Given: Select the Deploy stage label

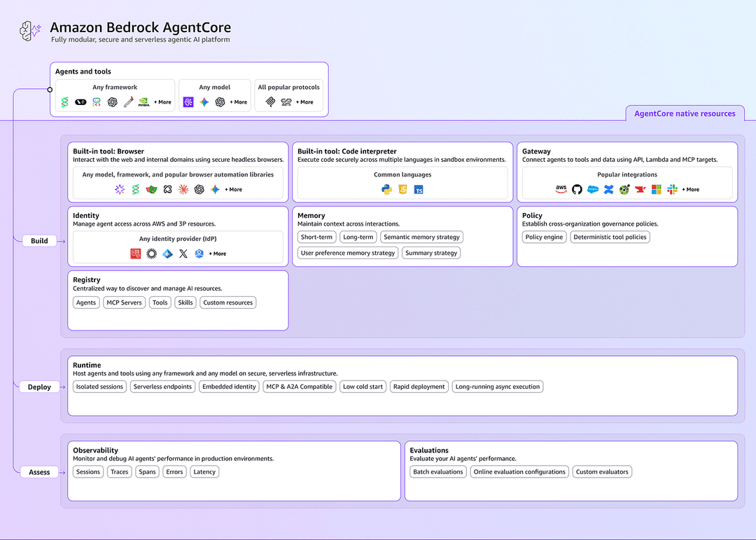Looking at the screenshot, I should (x=39, y=387).
